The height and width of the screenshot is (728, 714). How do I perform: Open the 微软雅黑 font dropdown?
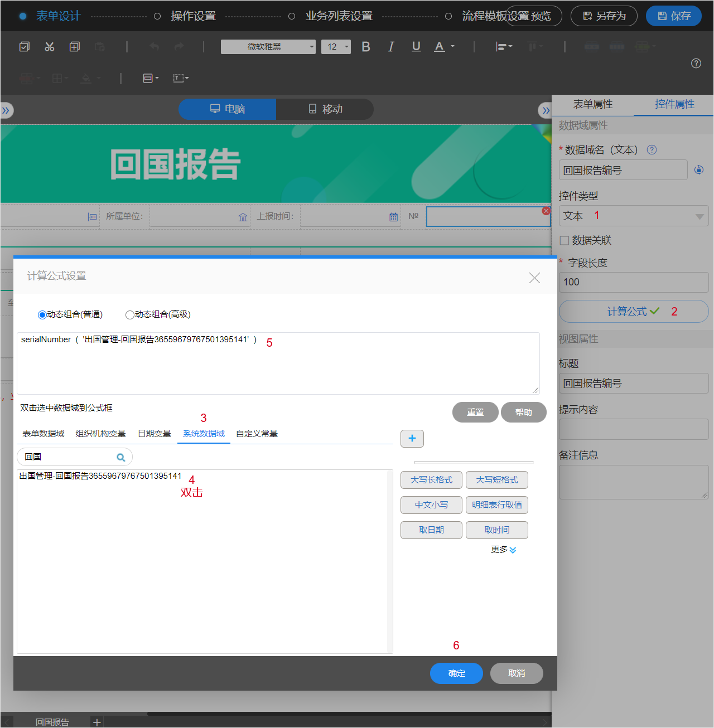[x=268, y=47]
